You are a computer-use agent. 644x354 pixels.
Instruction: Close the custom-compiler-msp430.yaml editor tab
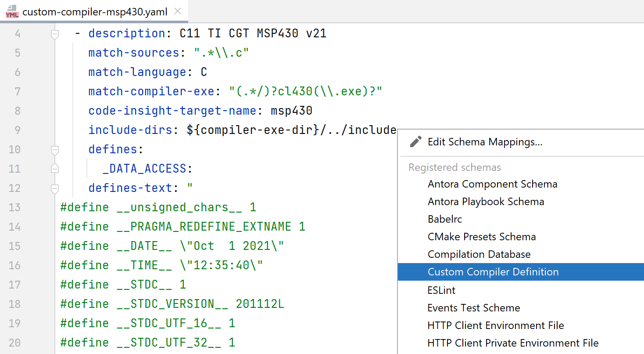click(177, 12)
